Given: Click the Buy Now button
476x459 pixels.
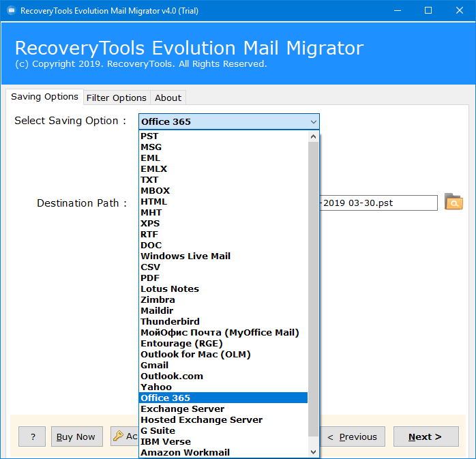Looking at the screenshot, I should point(77,436).
